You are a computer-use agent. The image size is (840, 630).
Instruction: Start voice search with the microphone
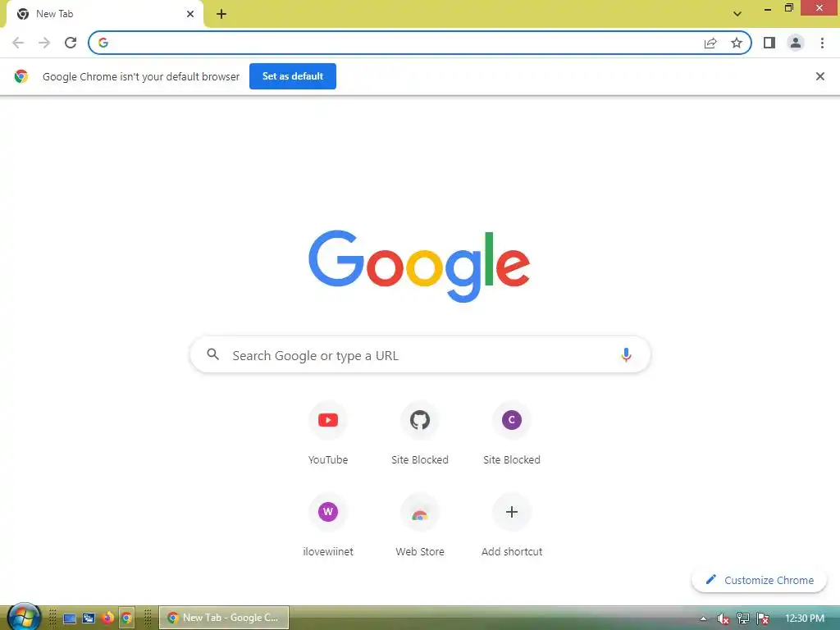point(626,354)
